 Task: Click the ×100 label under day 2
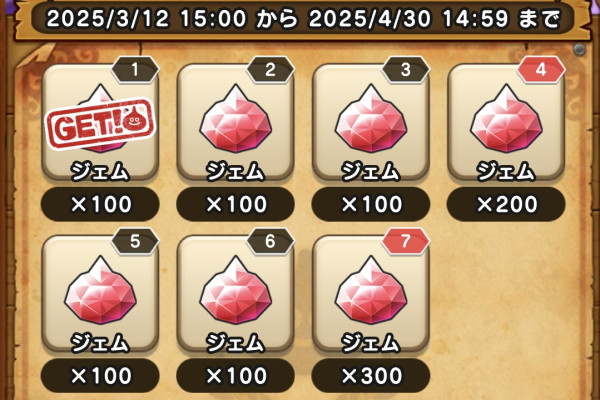235,204
